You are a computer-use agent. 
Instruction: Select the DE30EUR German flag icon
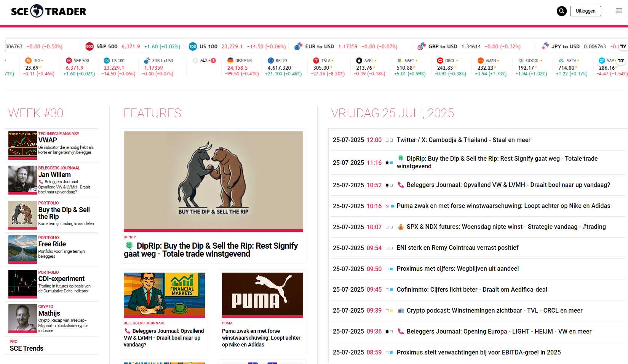230,61
